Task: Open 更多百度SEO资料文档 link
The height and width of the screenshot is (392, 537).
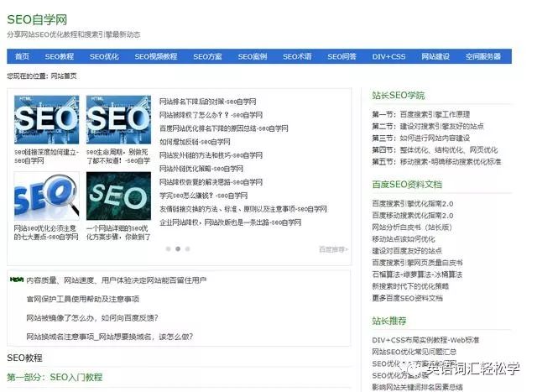Action: (x=407, y=298)
